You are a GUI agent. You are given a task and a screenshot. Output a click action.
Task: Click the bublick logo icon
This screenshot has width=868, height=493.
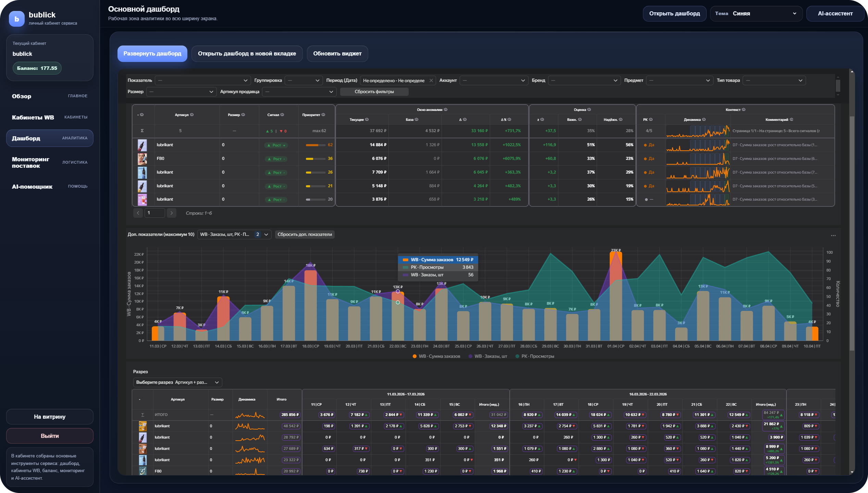tap(16, 19)
